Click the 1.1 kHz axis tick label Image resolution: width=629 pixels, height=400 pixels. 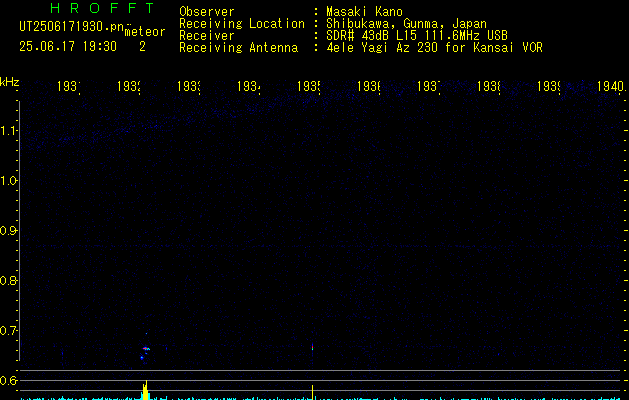point(8,131)
